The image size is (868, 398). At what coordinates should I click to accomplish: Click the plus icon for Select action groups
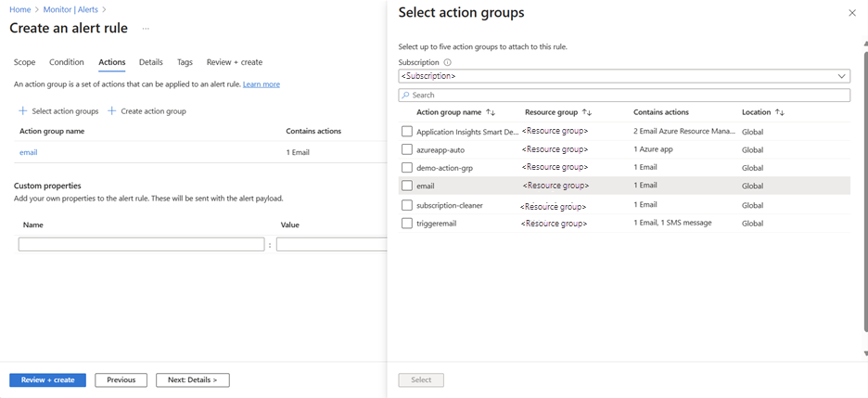pyautogui.click(x=23, y=111)
